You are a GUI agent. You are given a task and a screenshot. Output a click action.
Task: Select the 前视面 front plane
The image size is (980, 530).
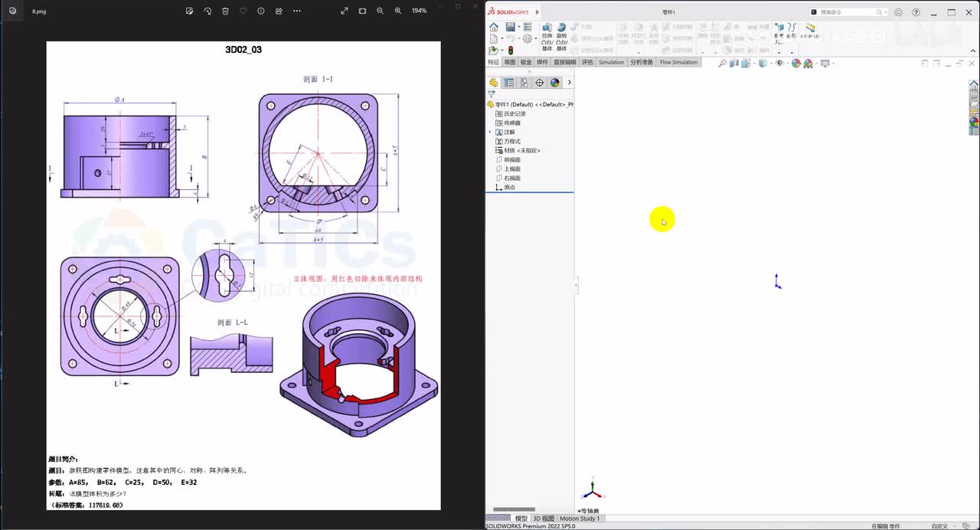pyautogui.click(x=511, y=160)
